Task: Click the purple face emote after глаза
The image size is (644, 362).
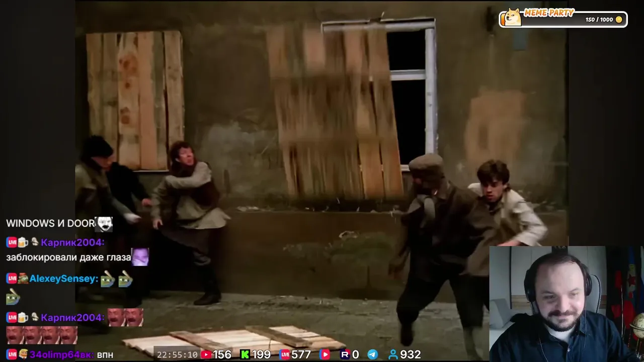Action: 140,257
